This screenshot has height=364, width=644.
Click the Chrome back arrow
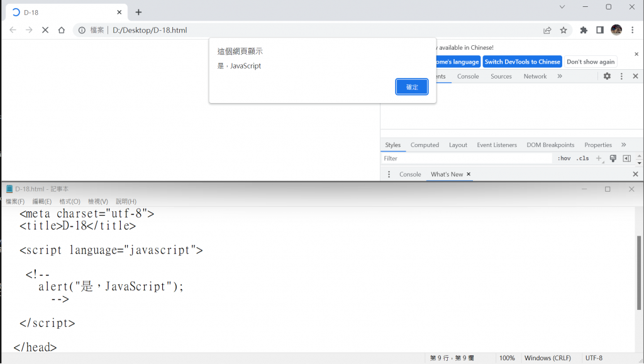(13, 30)
